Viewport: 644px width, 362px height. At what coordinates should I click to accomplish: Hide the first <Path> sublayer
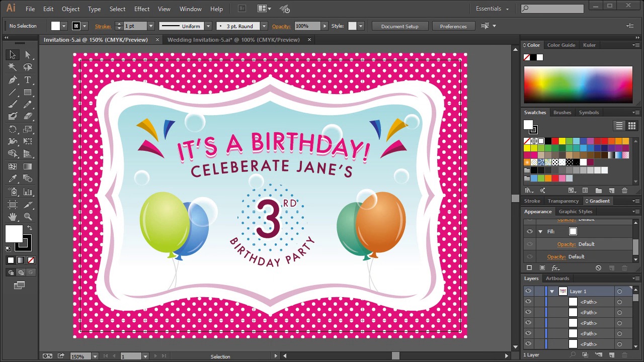click(x=528, y=302)
